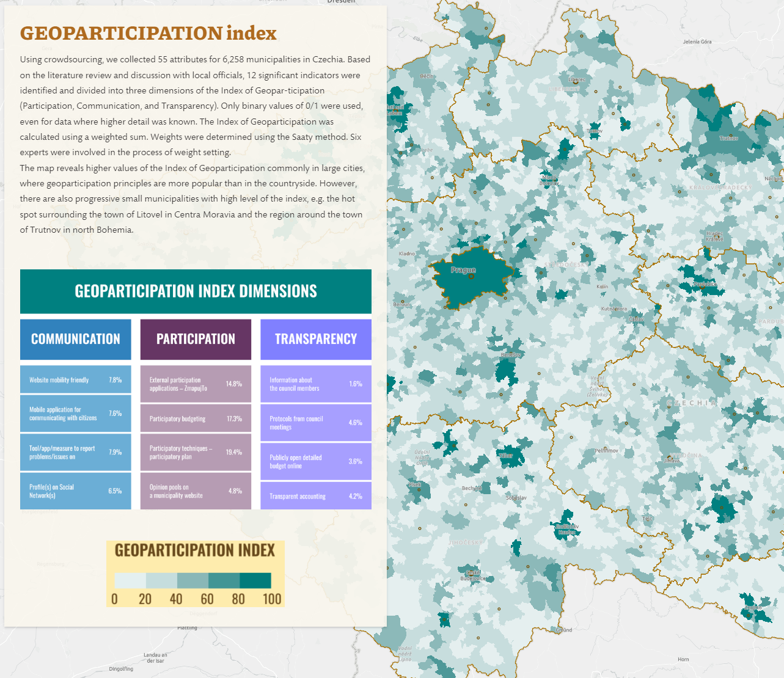Select the Jihlava label on the map

pyautogui.click(x=672, y=461)
